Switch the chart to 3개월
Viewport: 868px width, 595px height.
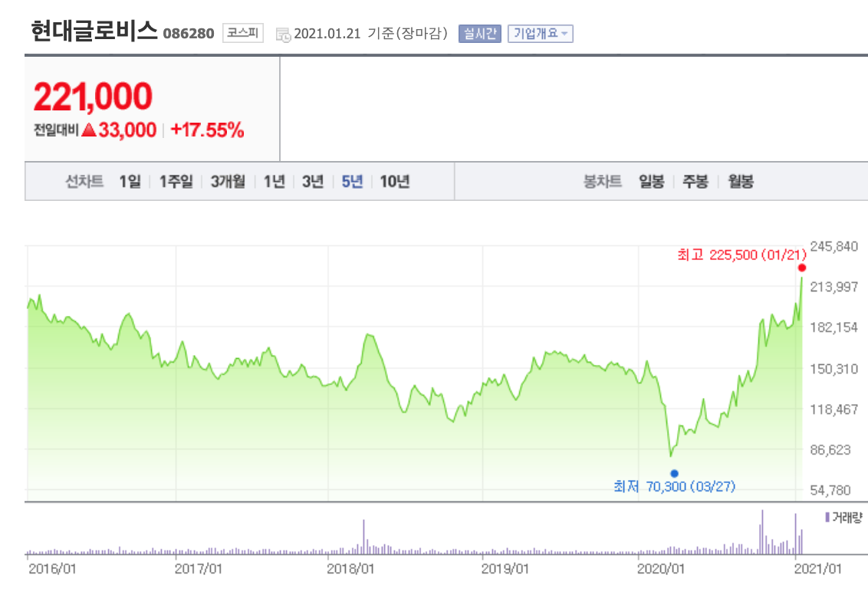pyautogui.click(x=228, y=182)
